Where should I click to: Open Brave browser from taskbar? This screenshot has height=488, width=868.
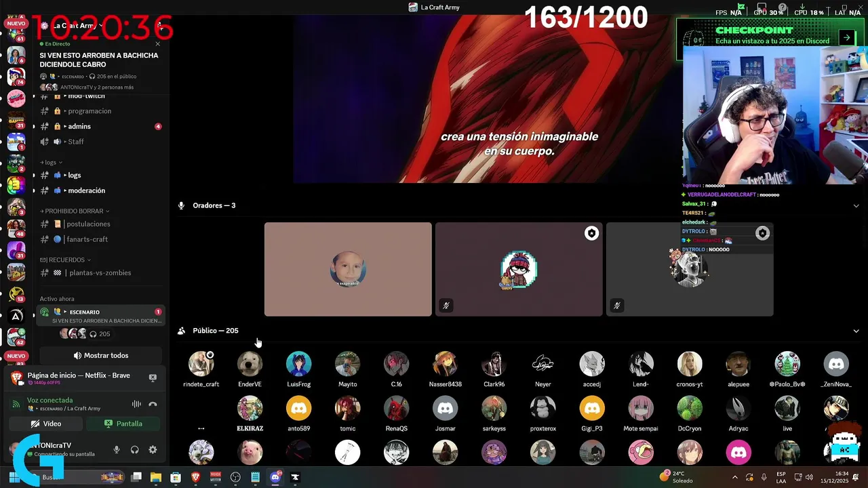(x=196, y=477)
